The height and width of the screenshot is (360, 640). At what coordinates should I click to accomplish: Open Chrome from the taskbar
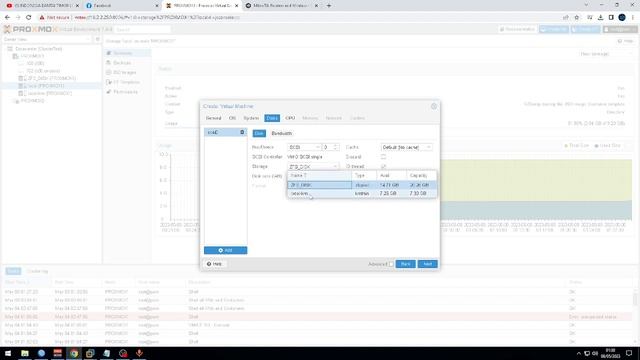[x=74, y=353]
